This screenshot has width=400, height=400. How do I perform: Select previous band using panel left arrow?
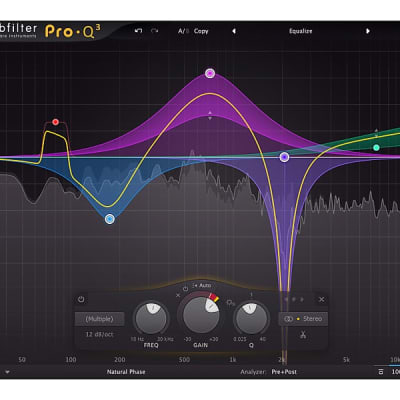[x=286, y=299]
